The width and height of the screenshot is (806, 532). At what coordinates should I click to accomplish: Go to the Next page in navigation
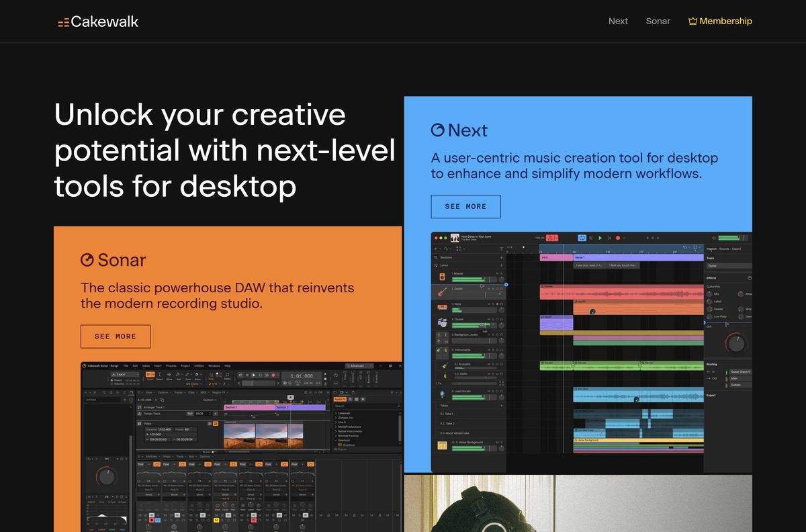pos(618,21)
